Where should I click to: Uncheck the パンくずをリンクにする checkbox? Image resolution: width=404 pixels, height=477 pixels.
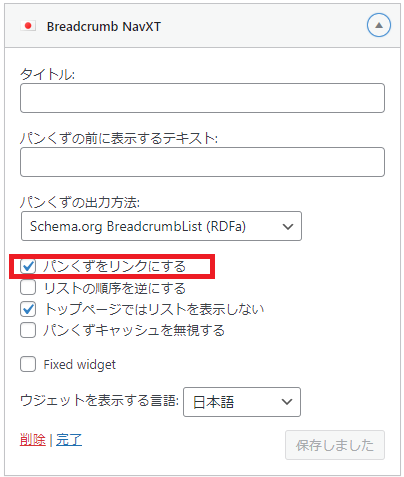[x=28, y=266]
